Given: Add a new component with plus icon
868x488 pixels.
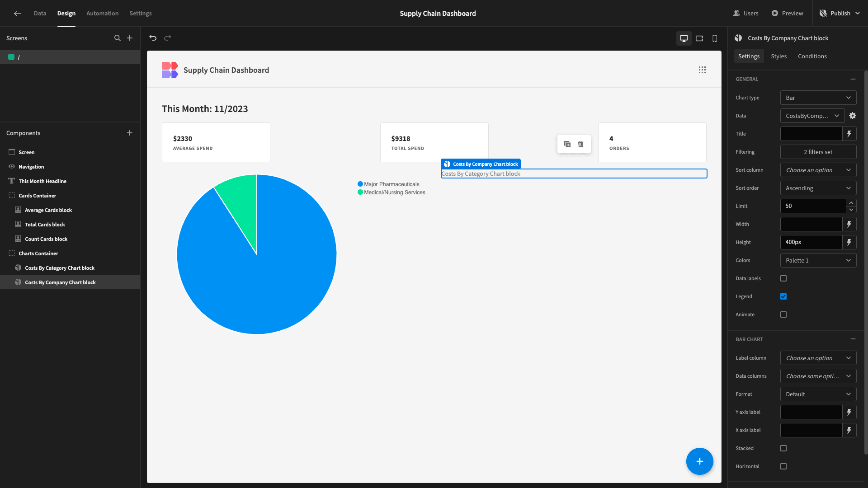Looking at the screenshot, I should [x=130, y=133].
